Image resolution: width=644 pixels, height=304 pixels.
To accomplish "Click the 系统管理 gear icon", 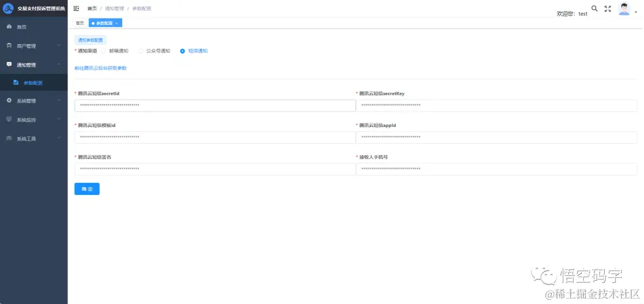I will coord(9,101).
